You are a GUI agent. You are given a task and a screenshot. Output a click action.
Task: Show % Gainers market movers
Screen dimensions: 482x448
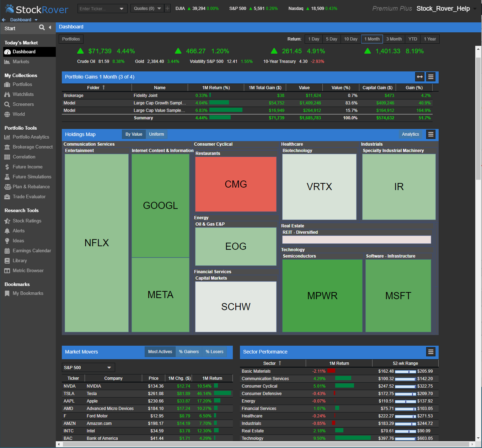[x=189, y=352]
